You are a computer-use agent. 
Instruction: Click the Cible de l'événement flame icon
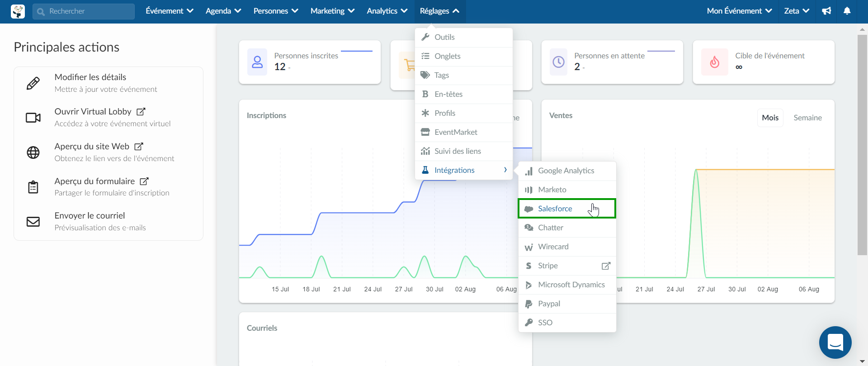click(715, 62)
